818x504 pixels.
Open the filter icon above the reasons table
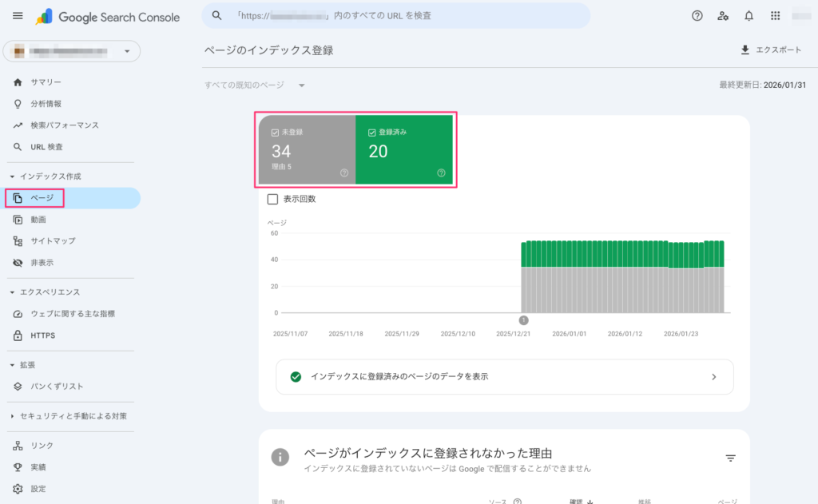click(730, 458)
